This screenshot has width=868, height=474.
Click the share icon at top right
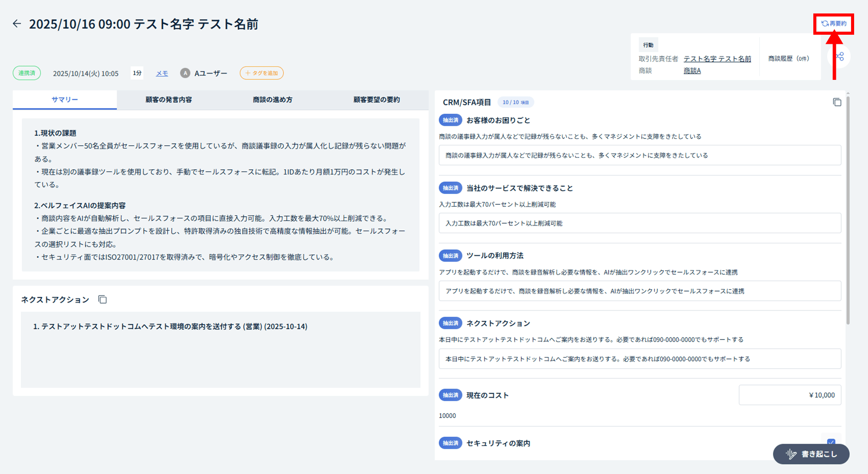click(x=840, y=57)
